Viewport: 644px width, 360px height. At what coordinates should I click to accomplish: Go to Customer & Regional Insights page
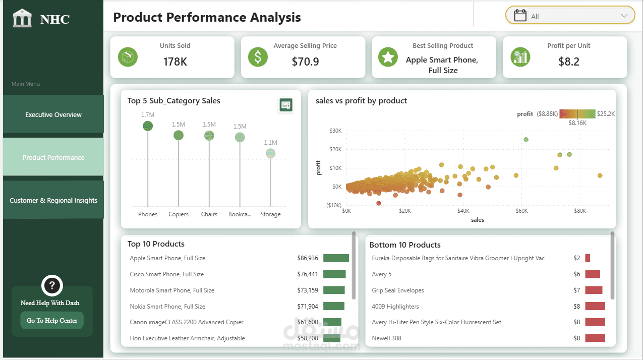click(x=53, y=200)
